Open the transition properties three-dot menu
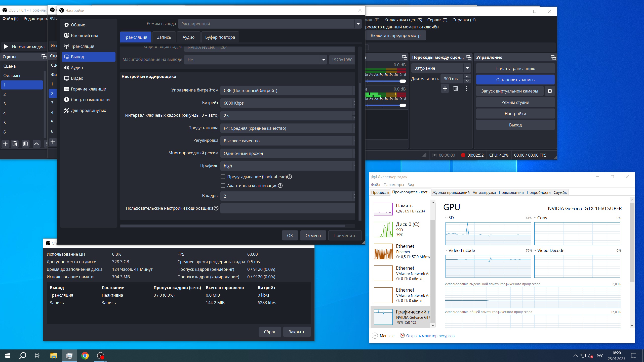Viewport: 644px width, 362px height. pos(466,88)
